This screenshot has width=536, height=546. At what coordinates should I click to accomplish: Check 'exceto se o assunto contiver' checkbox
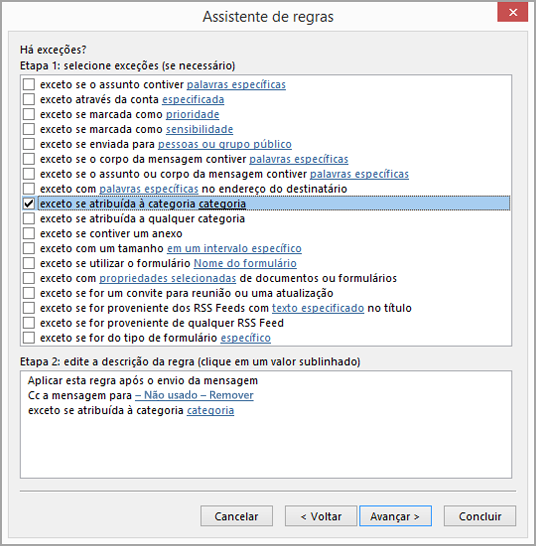point(29,84)
